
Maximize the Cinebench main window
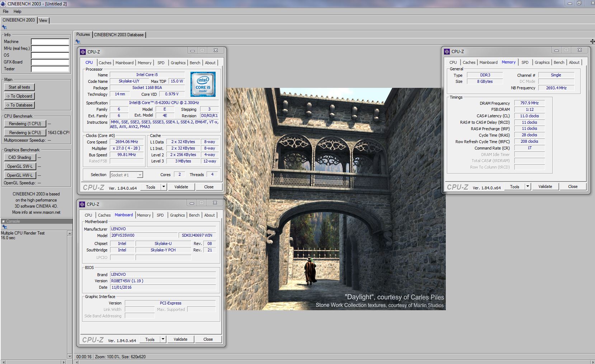579,3
